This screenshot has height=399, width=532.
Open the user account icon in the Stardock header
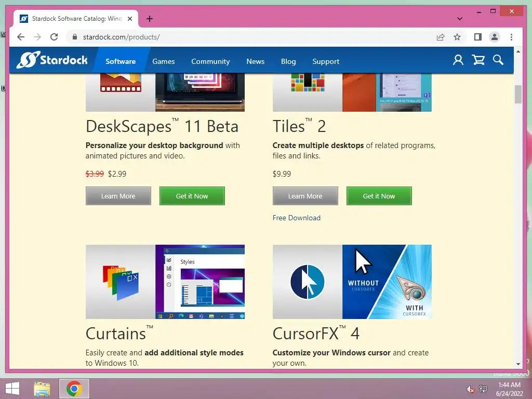click(458, 60)
